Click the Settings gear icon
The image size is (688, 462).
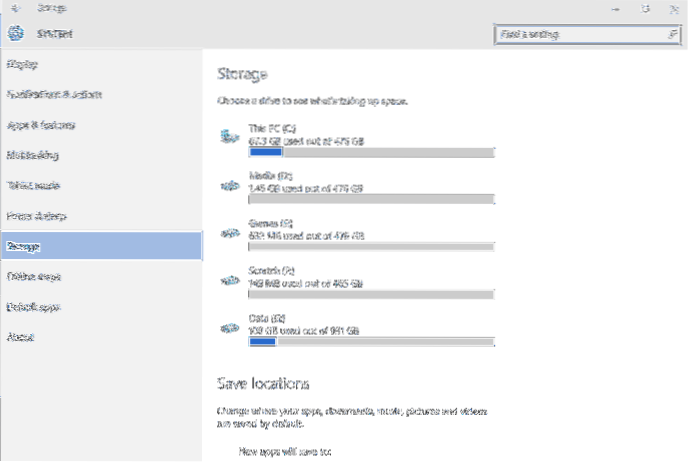(x=16, y=33)
